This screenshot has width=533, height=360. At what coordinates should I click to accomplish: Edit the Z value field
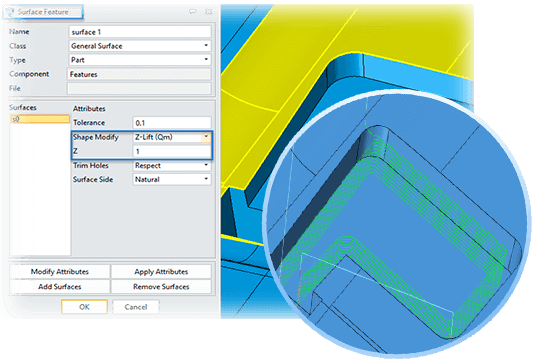pos(172,151)
